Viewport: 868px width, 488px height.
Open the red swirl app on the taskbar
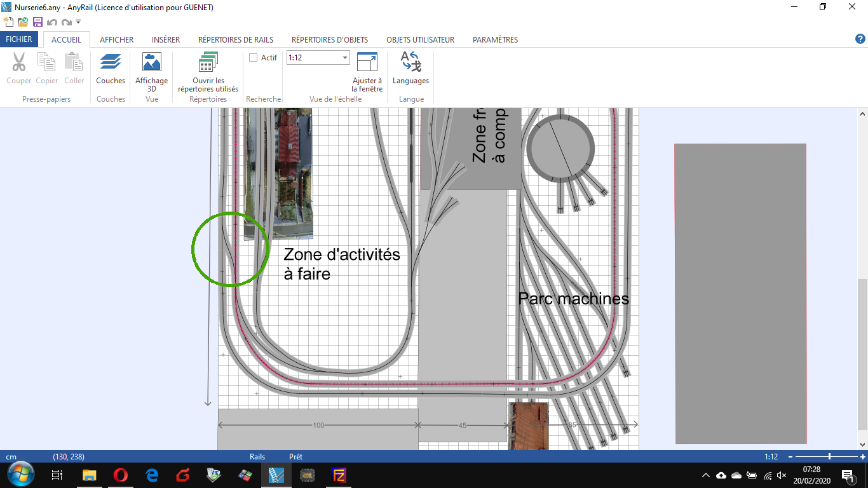pyautogui.click(x=182, y=475)
